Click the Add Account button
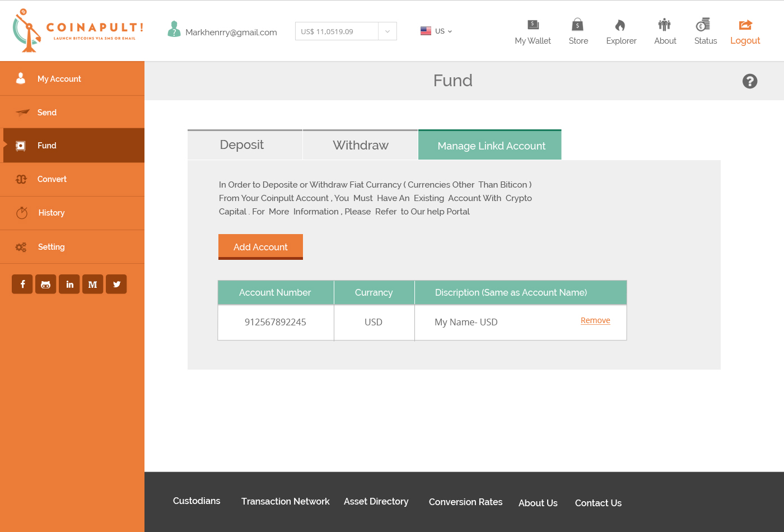The image size is (784, 532). (x=260, y=247)
